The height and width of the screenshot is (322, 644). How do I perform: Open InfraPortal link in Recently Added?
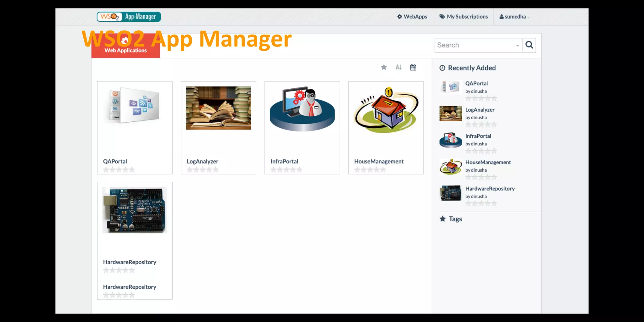(478, 136)
